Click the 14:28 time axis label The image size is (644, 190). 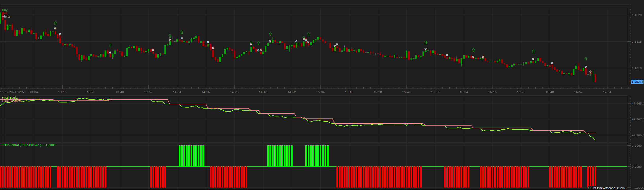click(x=234, y=92)
